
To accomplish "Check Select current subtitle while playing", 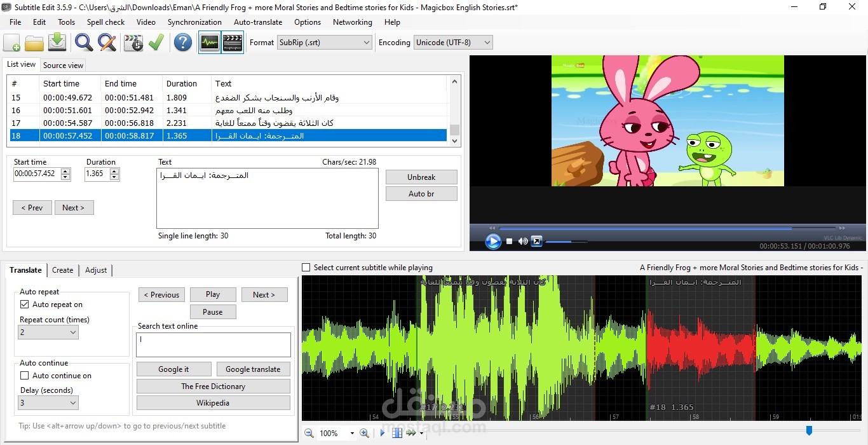I will click(x=306, y=268).
